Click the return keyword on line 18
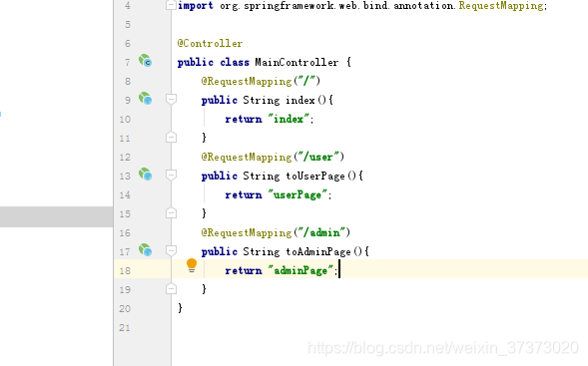588x366 pixels. click(244, 270)
